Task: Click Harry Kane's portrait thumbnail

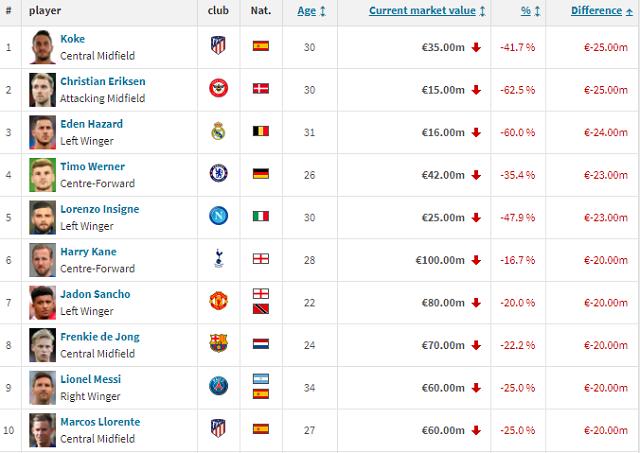Action: (42, 260)
